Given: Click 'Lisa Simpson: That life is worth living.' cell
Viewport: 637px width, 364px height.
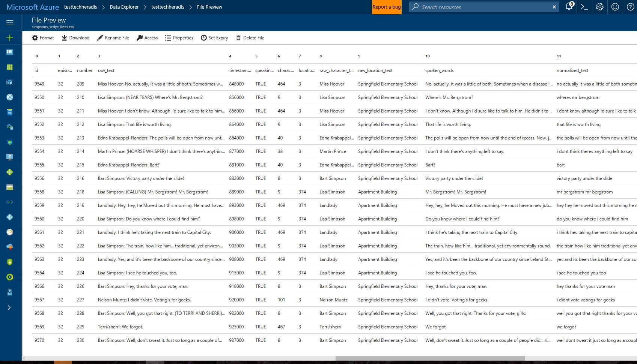Looking at the screenshot, I should point(135,124).
